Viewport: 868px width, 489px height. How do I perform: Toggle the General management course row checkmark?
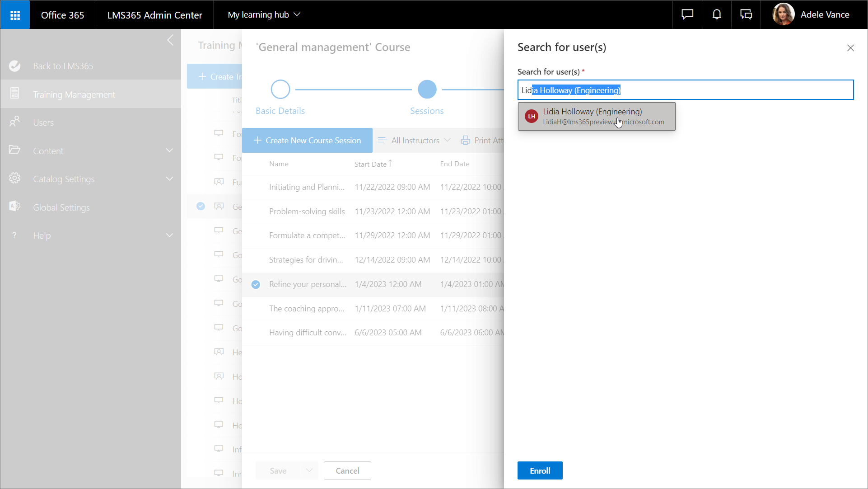201,206
